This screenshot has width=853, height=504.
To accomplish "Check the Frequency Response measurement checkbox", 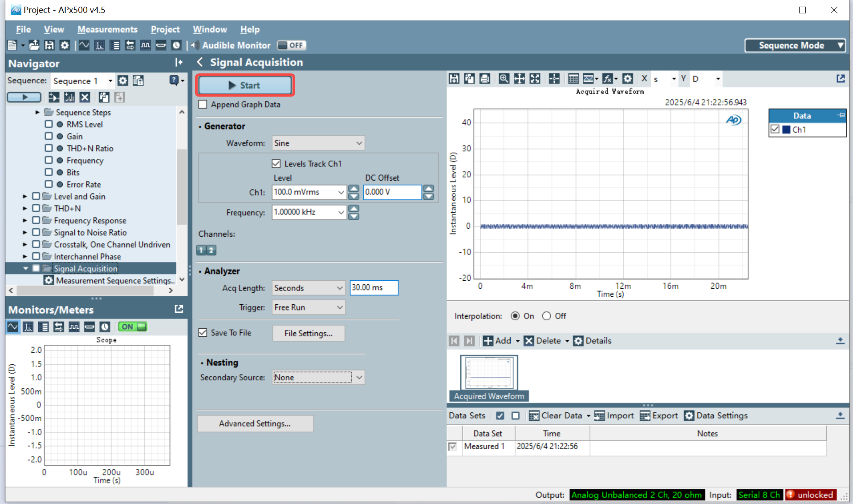I will pyautogui.click(x=36, y=220).
